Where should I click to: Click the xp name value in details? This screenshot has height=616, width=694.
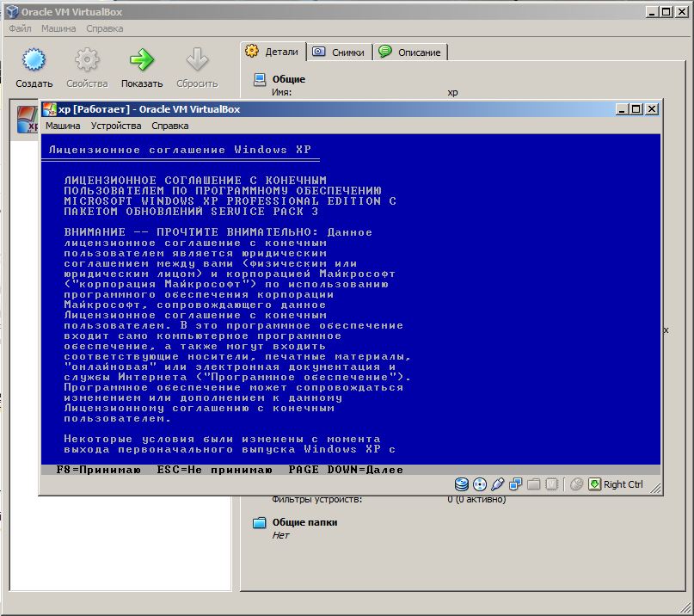pyautogui.click(x=452, y=93)
